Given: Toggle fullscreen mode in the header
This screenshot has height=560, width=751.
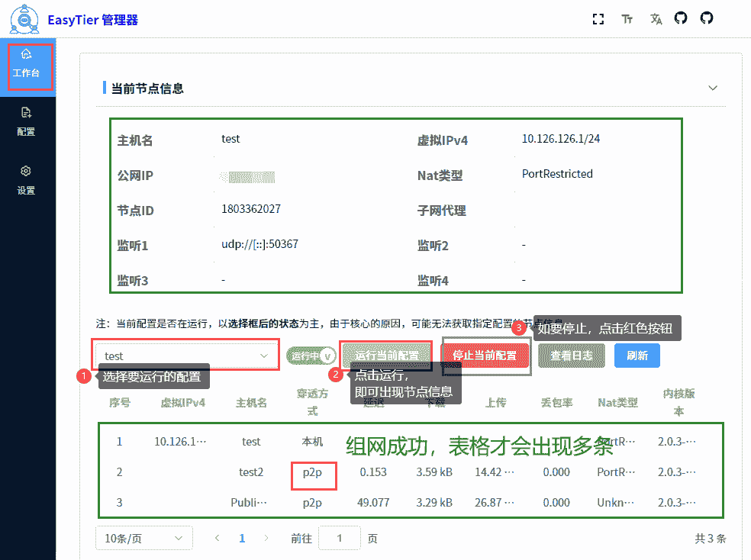Looking at the screenshot, I should pos(599,19).
